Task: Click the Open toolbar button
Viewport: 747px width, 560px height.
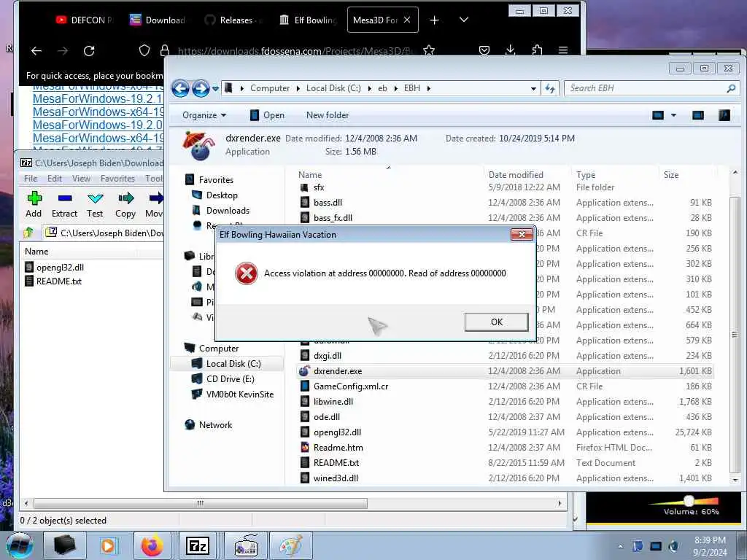Action: [x=267, y=115]
